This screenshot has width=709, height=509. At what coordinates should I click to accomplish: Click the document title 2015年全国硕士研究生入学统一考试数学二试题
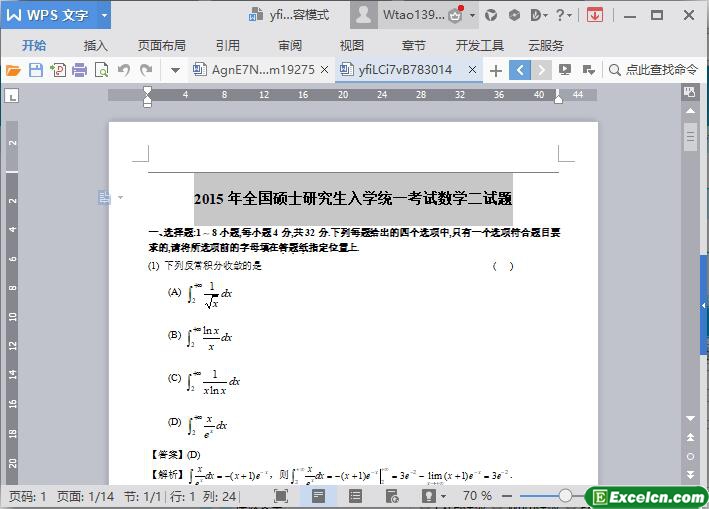pyautogui.click(x=353, y=198)
